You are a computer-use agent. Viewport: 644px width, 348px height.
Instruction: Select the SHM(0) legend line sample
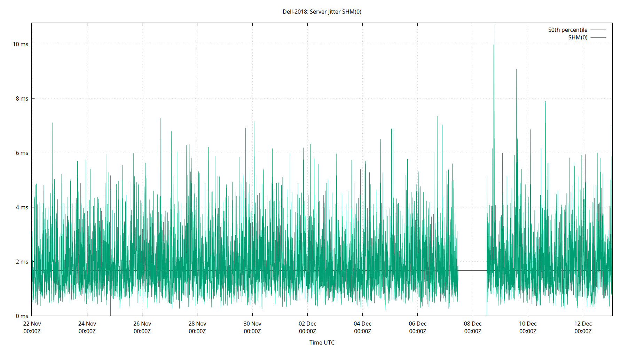point(598,37)
